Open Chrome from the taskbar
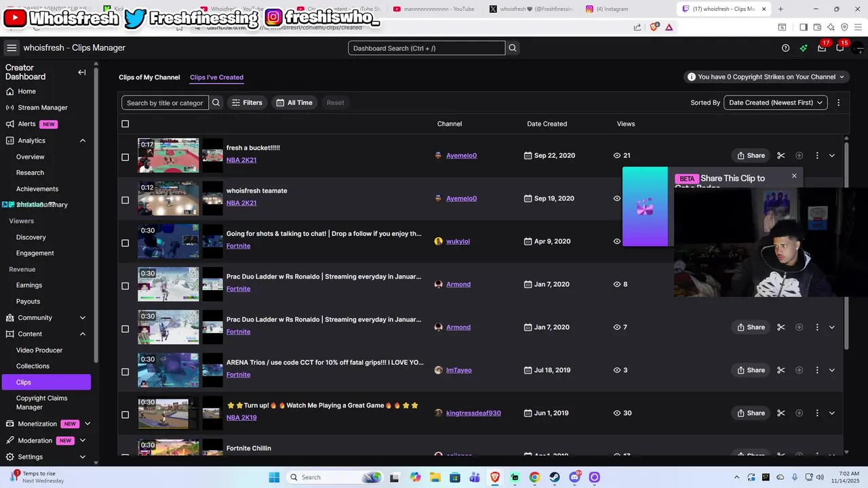 click(x=534, y=477)
